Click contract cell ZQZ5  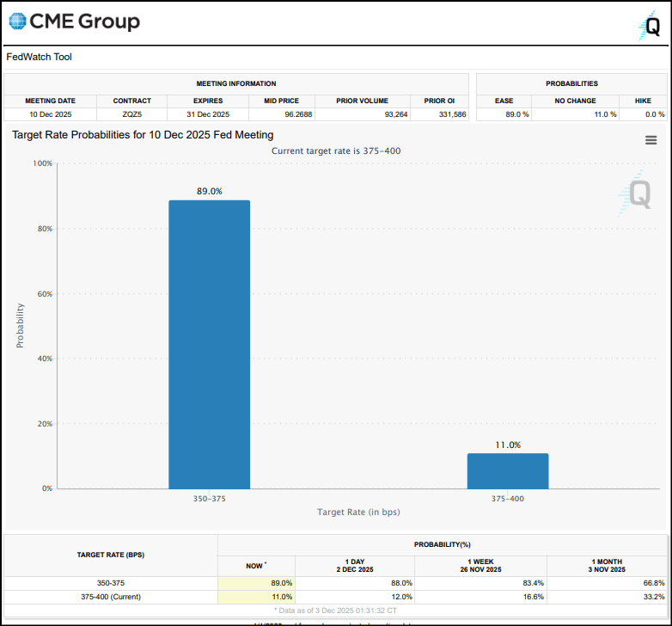point(132,114)
